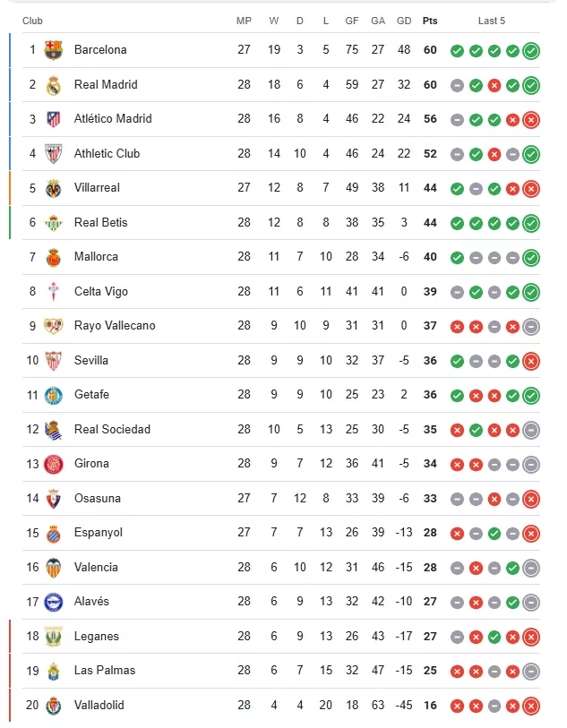Click the Girona club crest
The width and height of the screenshot is (567, 728).
point(54,464)
